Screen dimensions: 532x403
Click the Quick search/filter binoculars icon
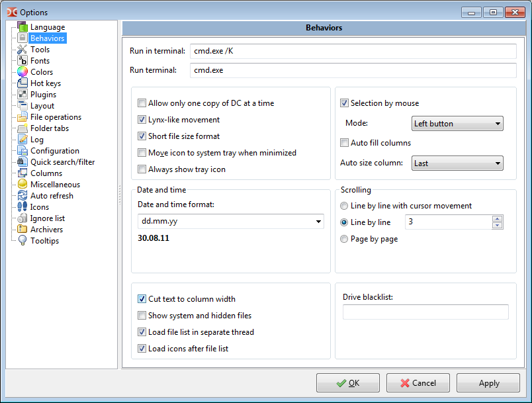(x=22, y=162)
